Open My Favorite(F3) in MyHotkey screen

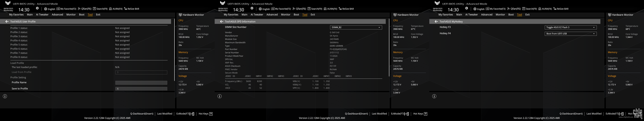coord(496,9)
